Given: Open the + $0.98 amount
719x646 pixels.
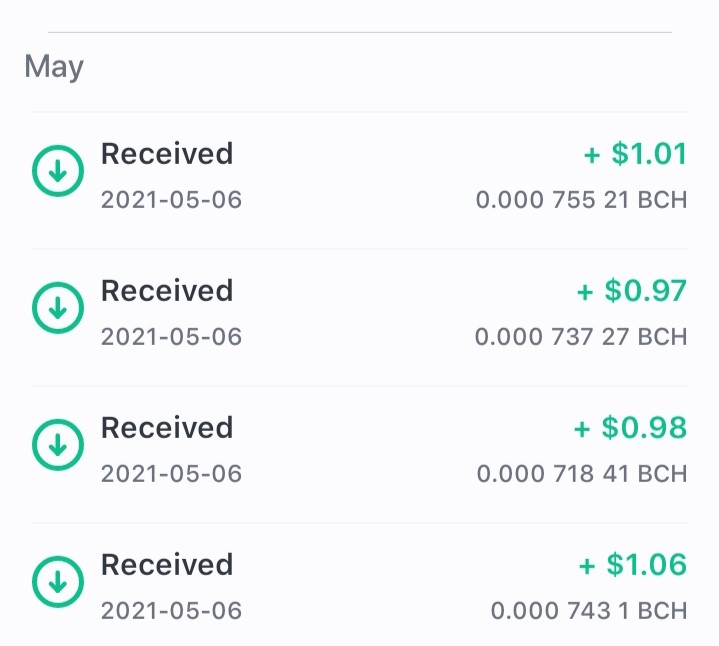Looking at the screenshot, I should [x=630, y=427].
